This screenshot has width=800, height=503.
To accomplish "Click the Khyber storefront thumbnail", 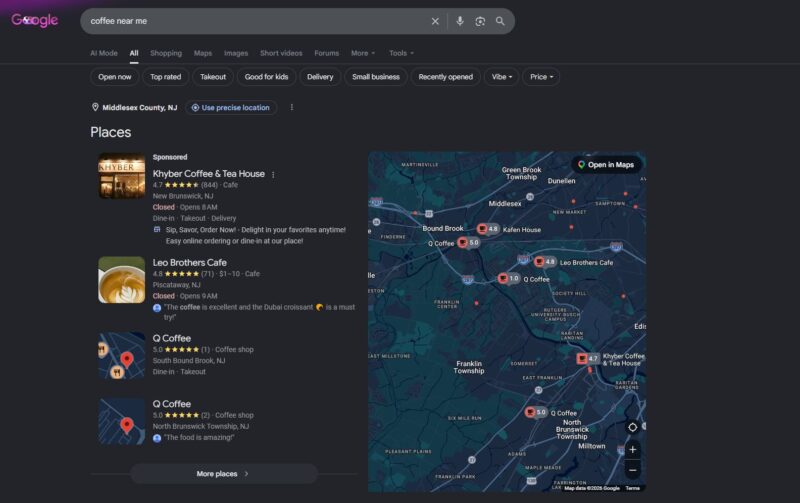I will tap(121, 176).
